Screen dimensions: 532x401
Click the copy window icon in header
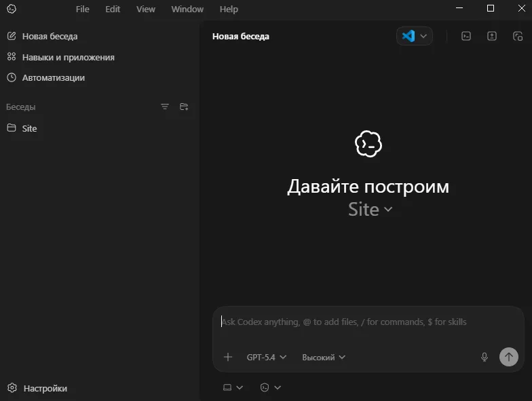tap(518, 36)
